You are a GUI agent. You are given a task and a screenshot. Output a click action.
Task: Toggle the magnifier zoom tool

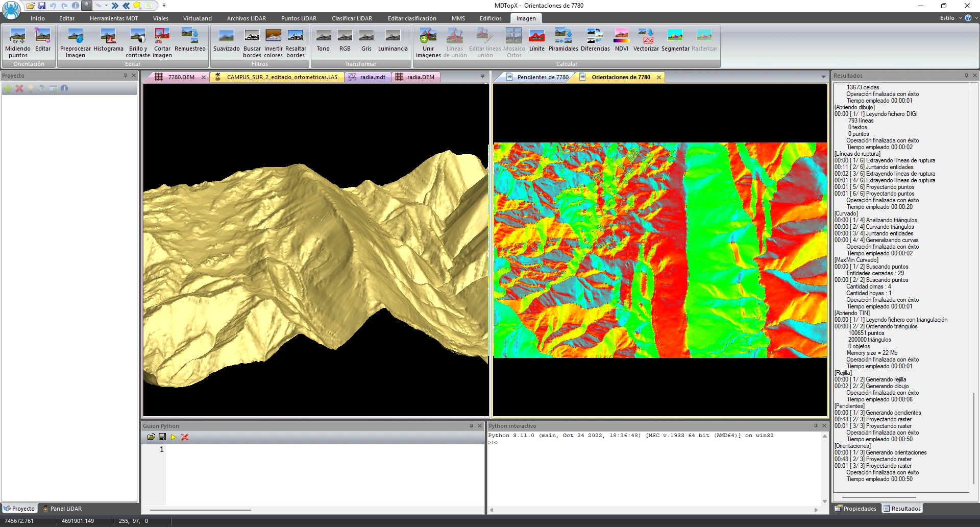[87, 6]
